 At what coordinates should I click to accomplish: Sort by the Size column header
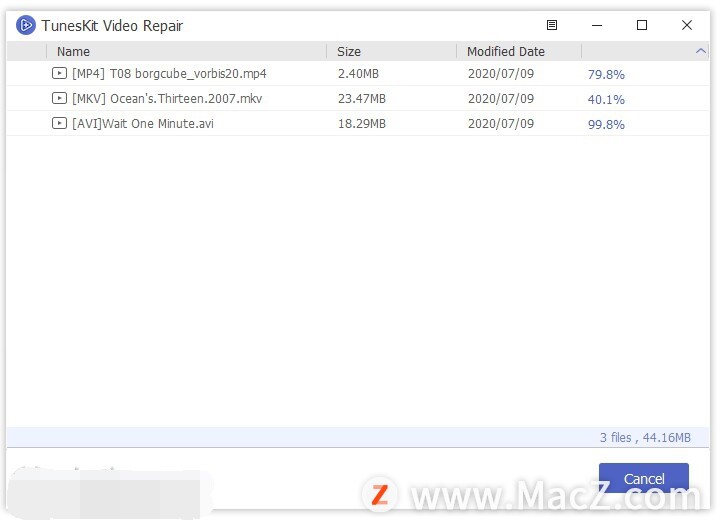pos(349,51)
